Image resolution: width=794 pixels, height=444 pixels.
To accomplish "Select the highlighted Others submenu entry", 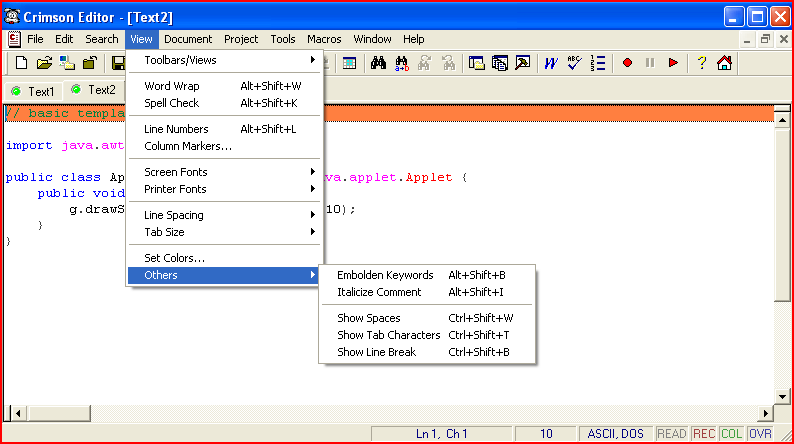I will 224,275.
